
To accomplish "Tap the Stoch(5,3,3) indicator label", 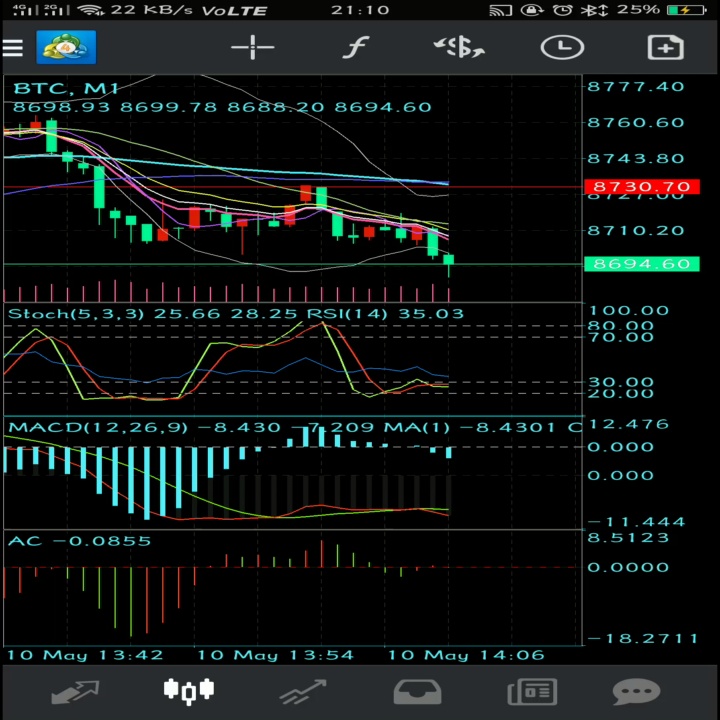I will pyautogui.click(x=76, y=314).
